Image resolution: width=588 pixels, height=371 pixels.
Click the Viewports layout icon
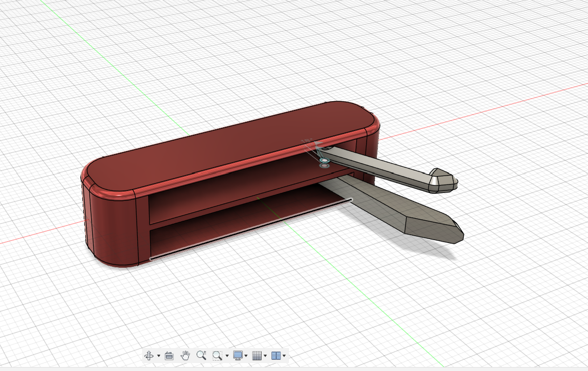pos(276,355)
